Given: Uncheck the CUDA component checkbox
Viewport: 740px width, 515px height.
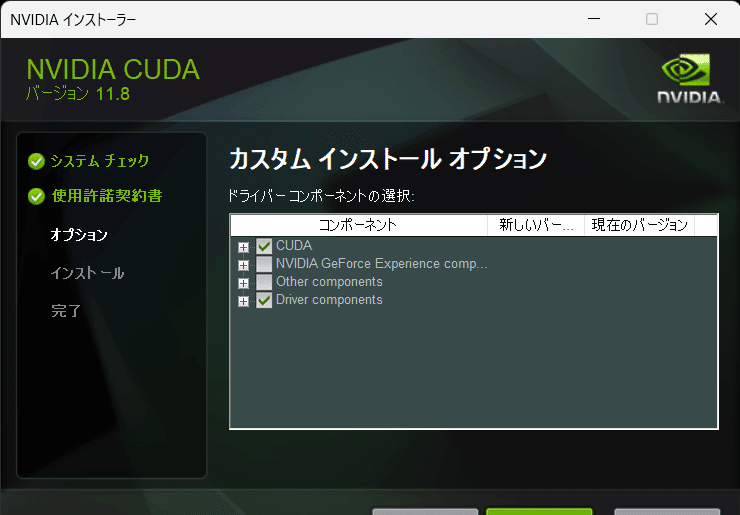Looking at the screenshot, I should [x=264, y=246].
